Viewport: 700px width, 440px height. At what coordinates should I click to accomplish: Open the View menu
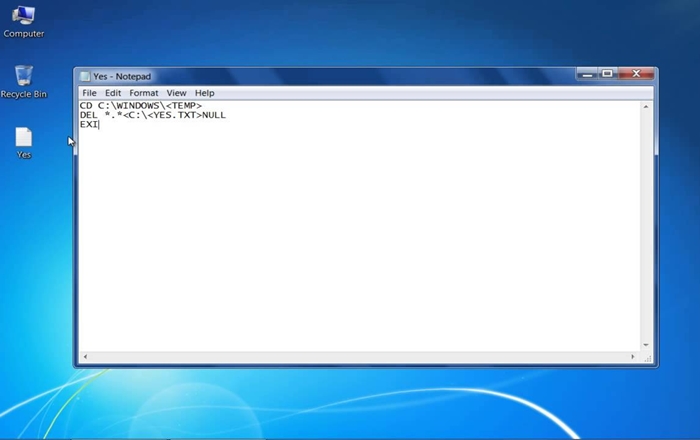click(x=176, y=93)
